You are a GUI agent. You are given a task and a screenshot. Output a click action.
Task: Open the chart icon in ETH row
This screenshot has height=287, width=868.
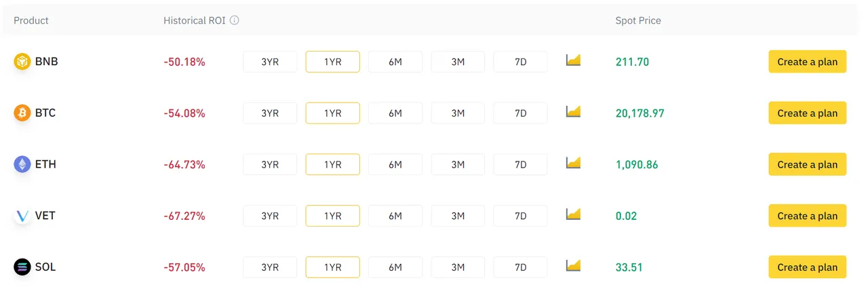pos(574,162)
